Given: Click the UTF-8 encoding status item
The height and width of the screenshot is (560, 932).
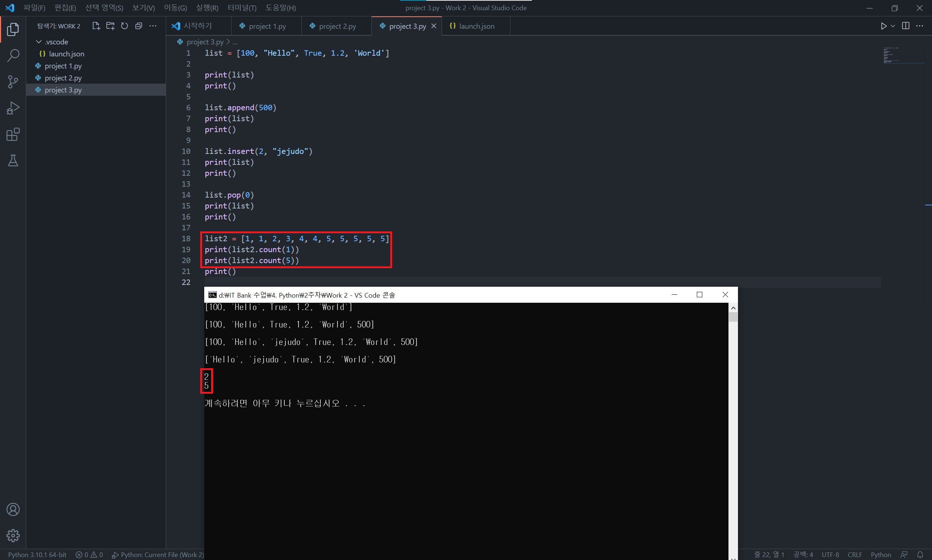Looking at the screenshot, I should (x=830, y=554).
